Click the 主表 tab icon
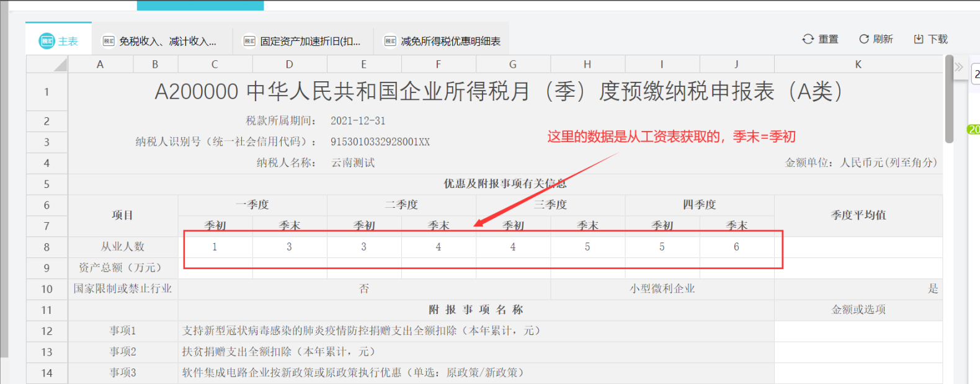Image resolution: width=980 pixels, height=384 pixels. (47, 41)
